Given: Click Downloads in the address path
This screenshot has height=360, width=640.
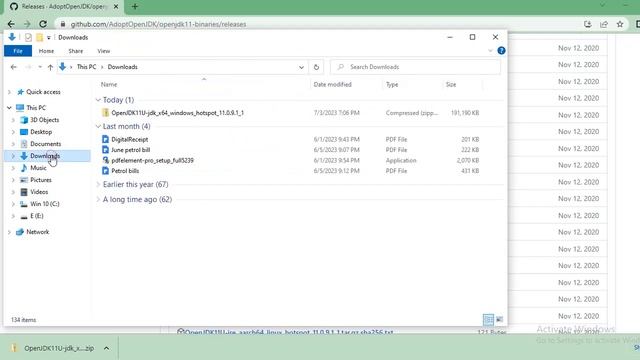Looking at the screenshot, I should click(122, 67).
